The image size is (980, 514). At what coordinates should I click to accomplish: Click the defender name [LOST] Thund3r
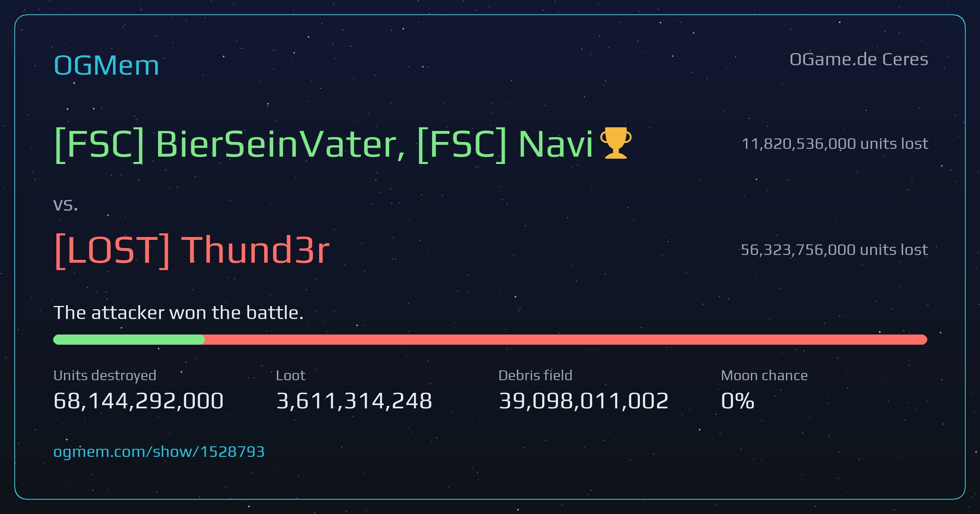[x=192, y=250]
